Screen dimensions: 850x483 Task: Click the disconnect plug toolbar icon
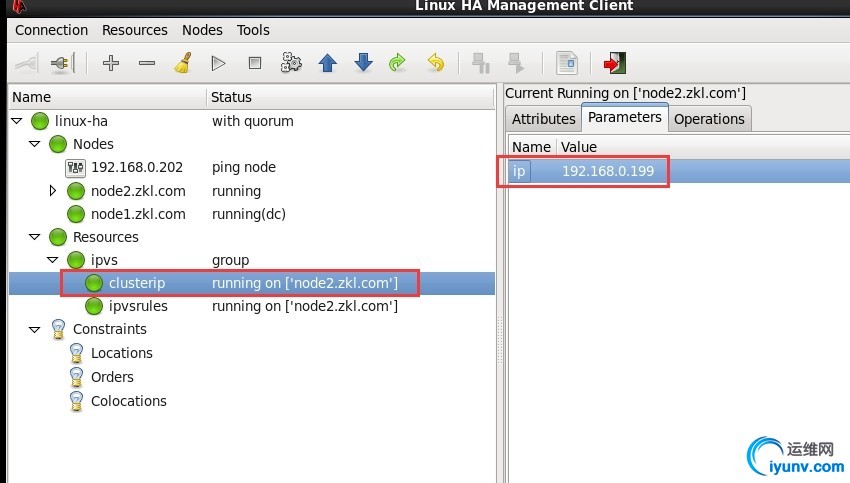pos(63,63)
